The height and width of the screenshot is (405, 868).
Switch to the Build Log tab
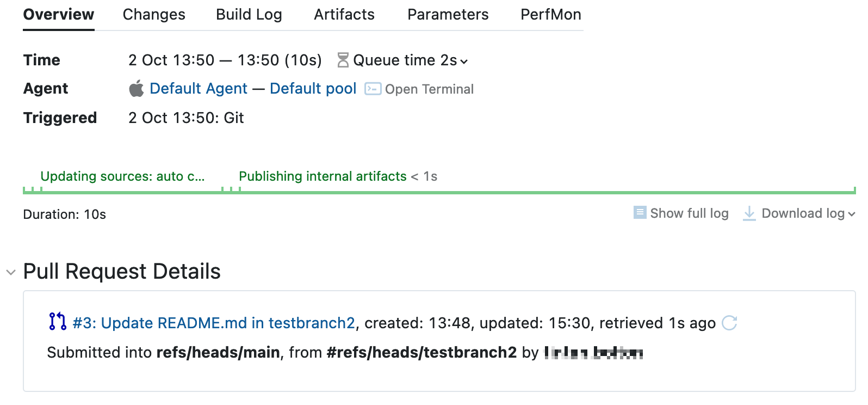249,15
